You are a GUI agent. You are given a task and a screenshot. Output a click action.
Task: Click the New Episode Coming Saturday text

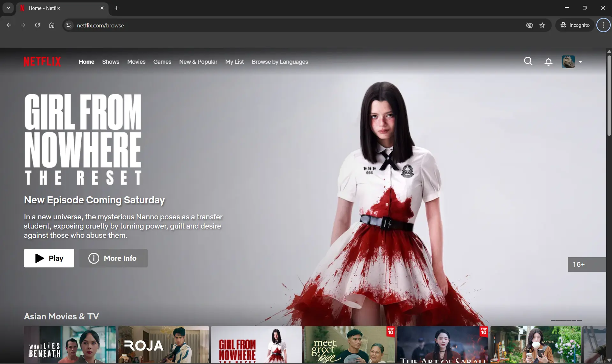(94, 200)
